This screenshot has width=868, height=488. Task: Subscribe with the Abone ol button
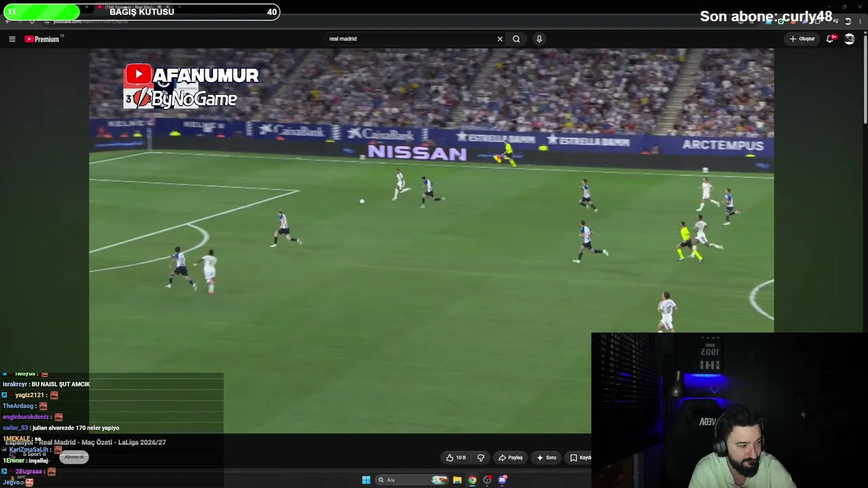pos(74,457)
